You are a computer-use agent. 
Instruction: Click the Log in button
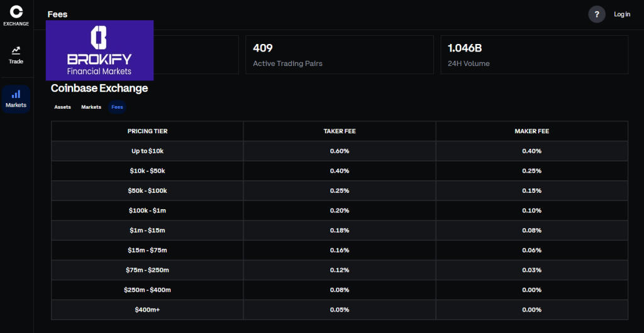[x=622, y=14]
